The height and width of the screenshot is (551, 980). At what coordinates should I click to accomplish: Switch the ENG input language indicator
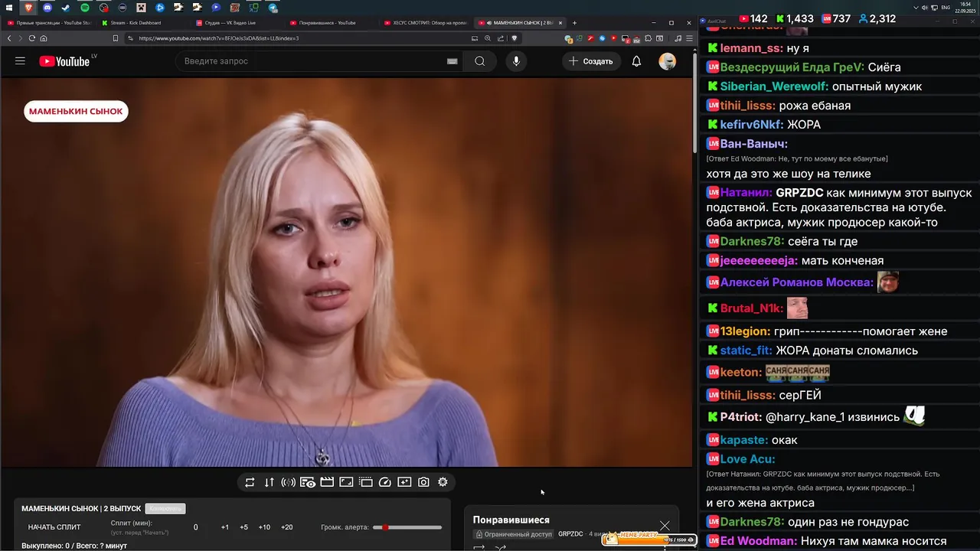pos(946,8)
